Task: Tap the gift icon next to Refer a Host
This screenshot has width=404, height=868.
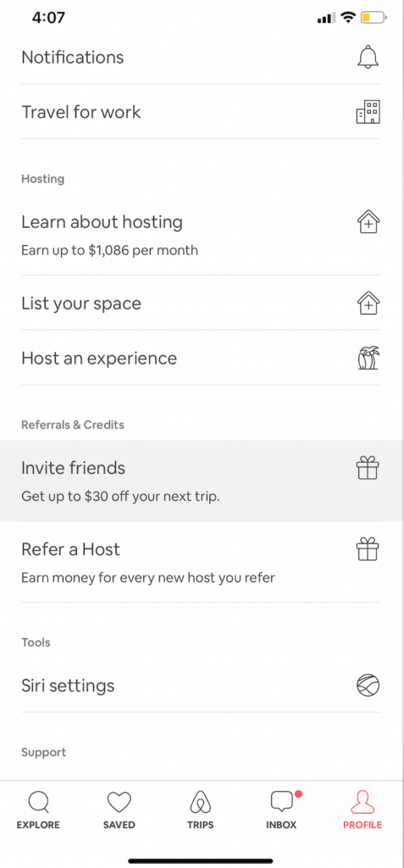Action: [368, 549]
